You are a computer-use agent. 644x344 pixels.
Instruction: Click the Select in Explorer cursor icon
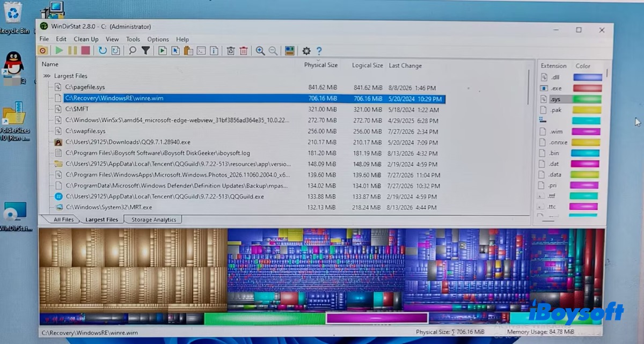coord(175,50)
